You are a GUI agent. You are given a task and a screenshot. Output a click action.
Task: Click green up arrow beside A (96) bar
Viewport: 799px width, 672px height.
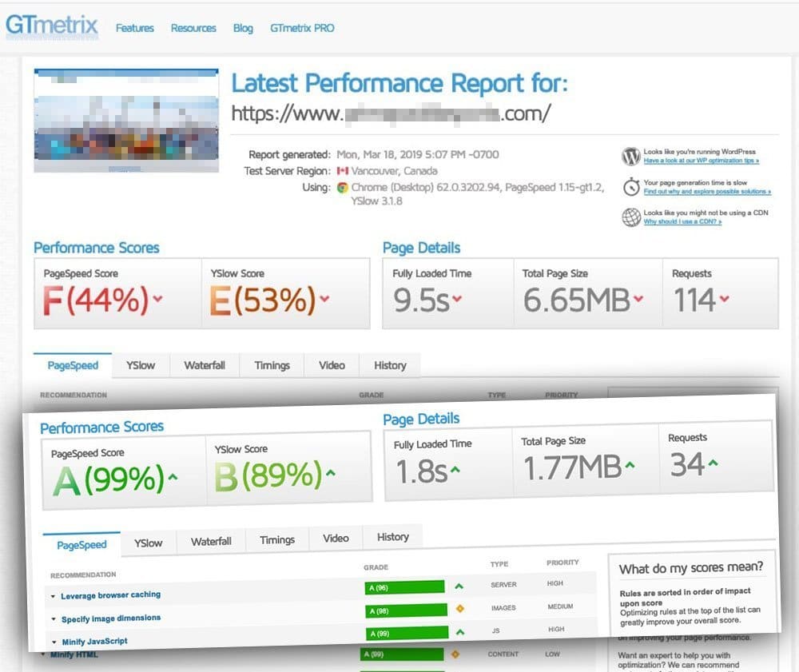459,587
